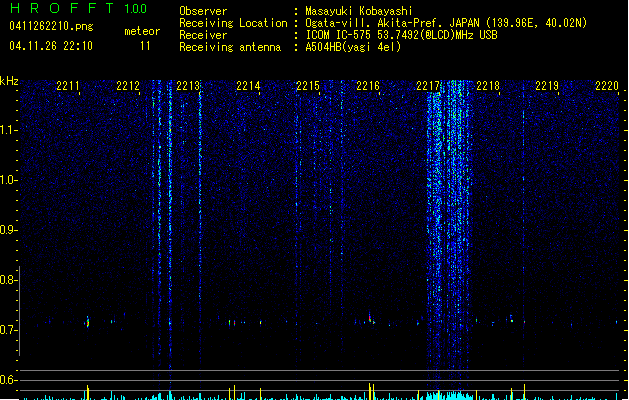Click the HROFFT 1.0.0 title text

point(79,8)
